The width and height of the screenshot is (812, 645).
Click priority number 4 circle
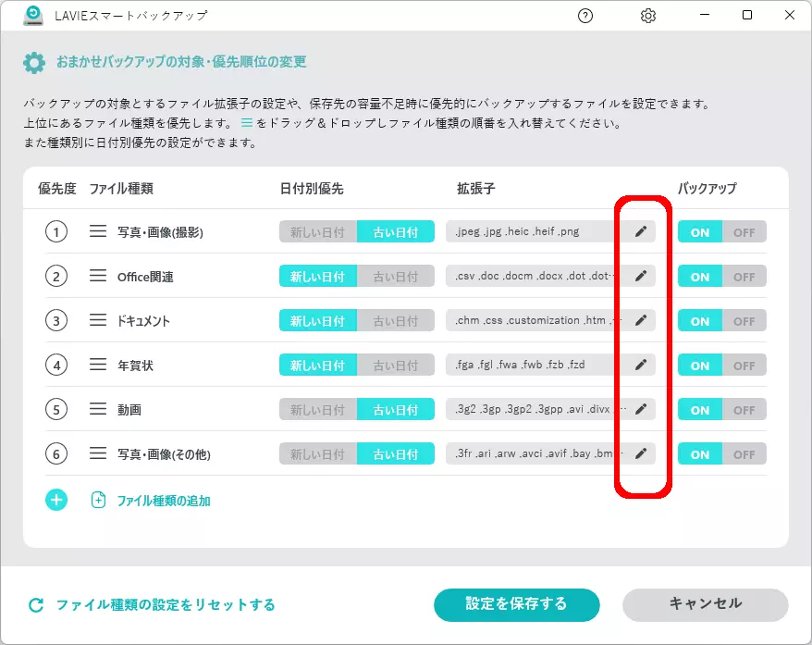coord(56,366)
